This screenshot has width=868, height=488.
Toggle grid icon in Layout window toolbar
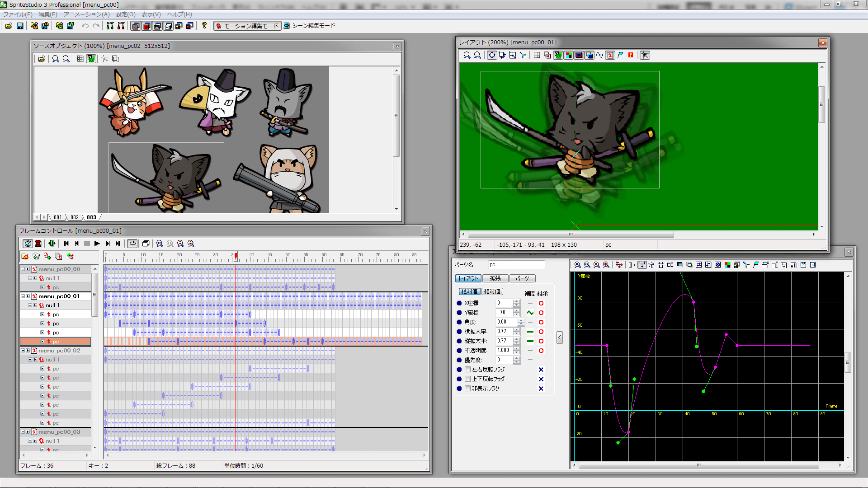point(537,55)
